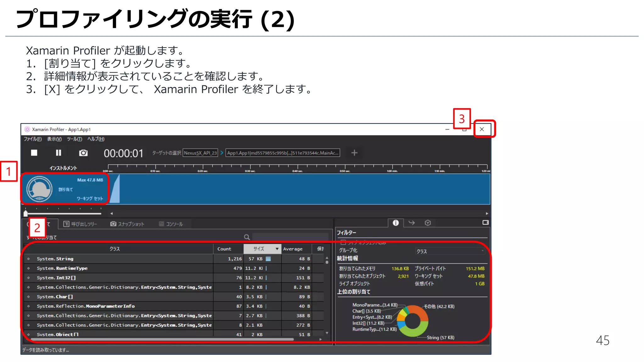Expand the System.String row marker
The height and width of the screenshot is (362, 644).
pos(29,259)
